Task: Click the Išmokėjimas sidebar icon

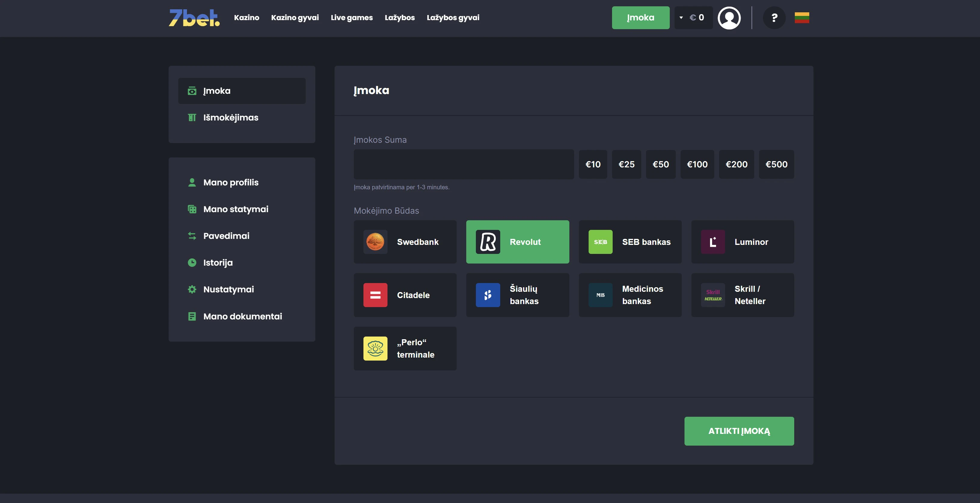Action: point(192,117)
